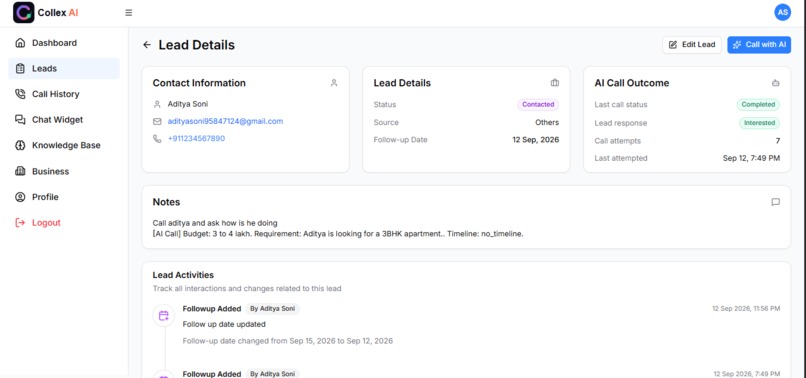806x378 pixels.
Task: Click the envelope icon beside the email
Action: [x=157, y=121]
